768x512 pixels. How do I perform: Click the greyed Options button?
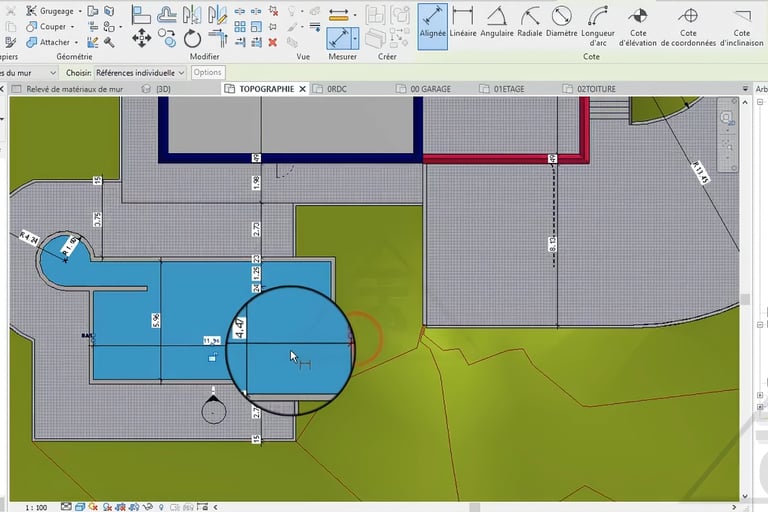[x=207, y=73]
